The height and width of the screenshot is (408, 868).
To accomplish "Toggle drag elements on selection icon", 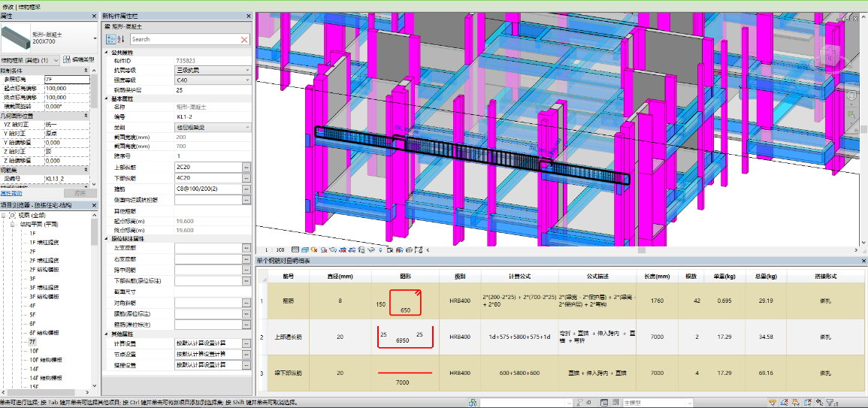I will [819, 403].
